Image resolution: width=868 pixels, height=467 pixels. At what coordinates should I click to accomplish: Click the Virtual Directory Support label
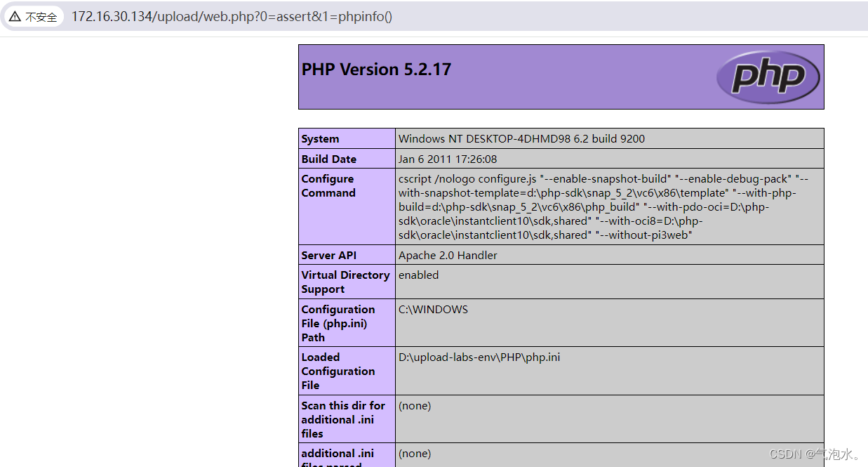click(x=345, y=282)
